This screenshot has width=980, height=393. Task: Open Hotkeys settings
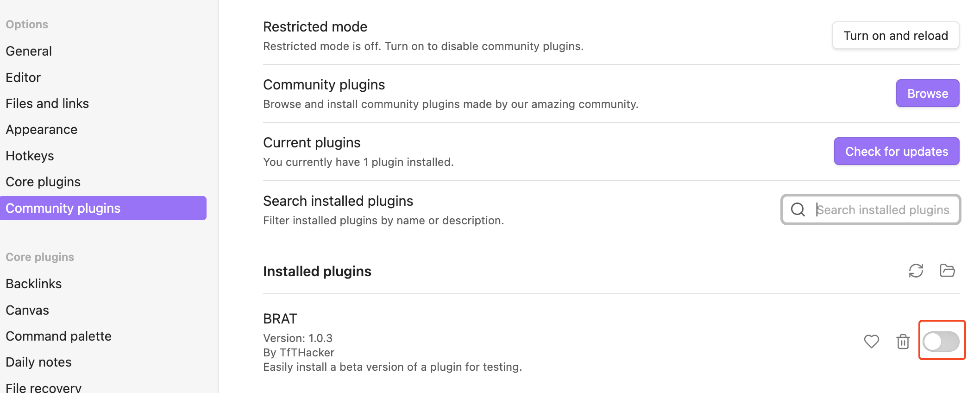coord(30,156)
